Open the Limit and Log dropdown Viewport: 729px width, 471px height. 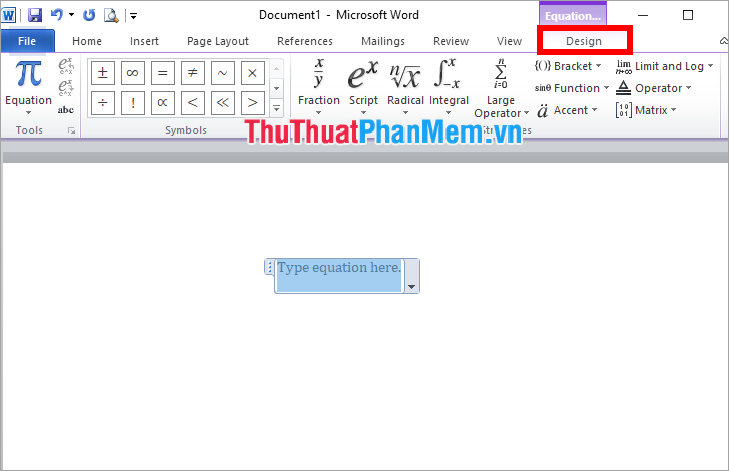[665, 66]
